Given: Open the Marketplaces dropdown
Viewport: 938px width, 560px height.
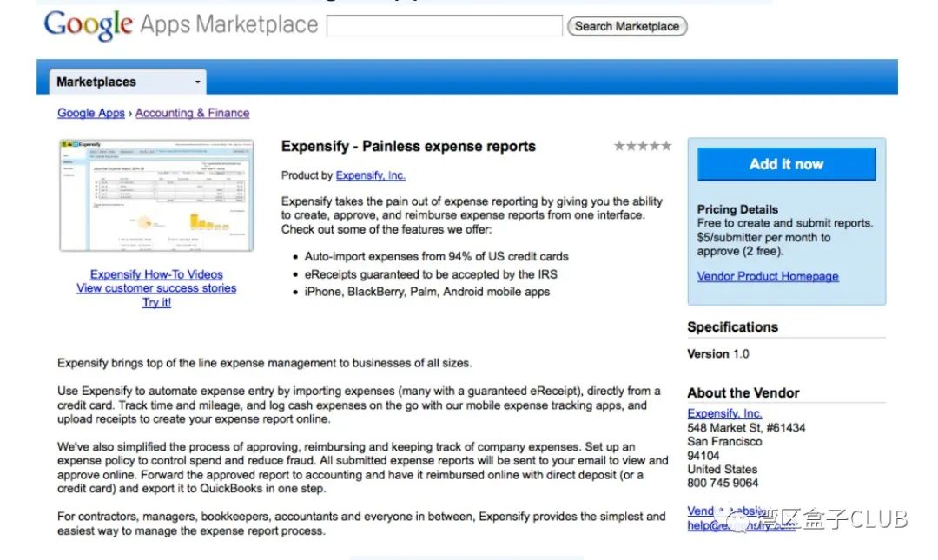Looking at the screenshot, I should [128, 82].
